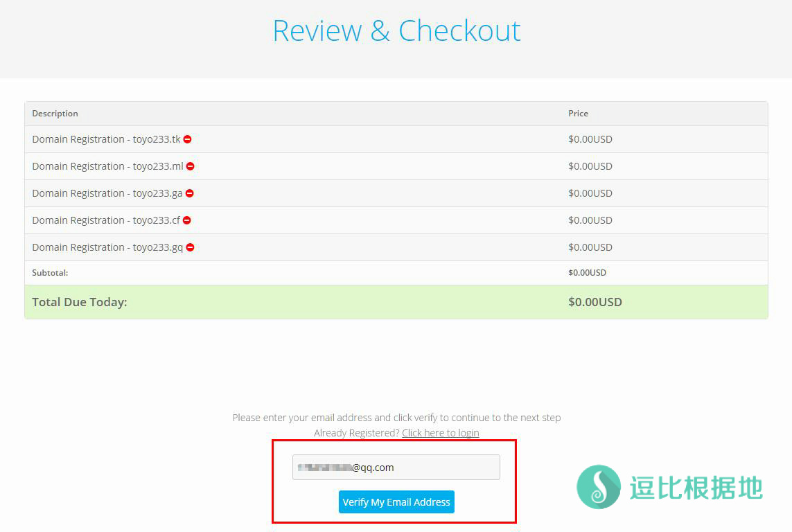
Task: Click the Description column header
Action: (55, 114)
